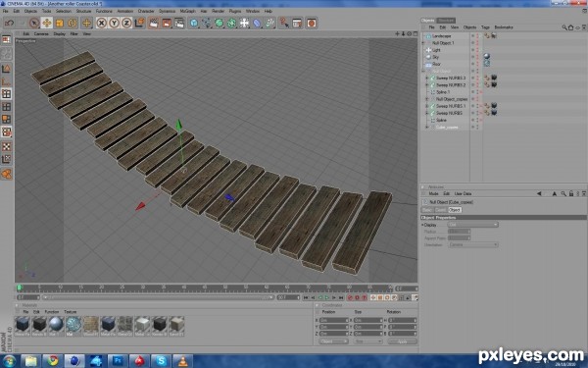Toggle visibility dots for Sky object

coord(478,57)
